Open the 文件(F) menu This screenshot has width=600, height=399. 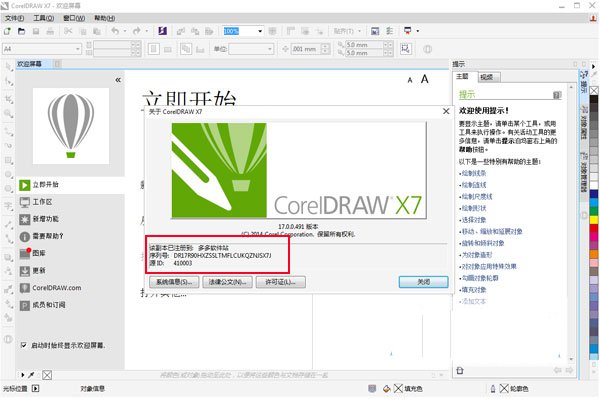tap(15, 18)
